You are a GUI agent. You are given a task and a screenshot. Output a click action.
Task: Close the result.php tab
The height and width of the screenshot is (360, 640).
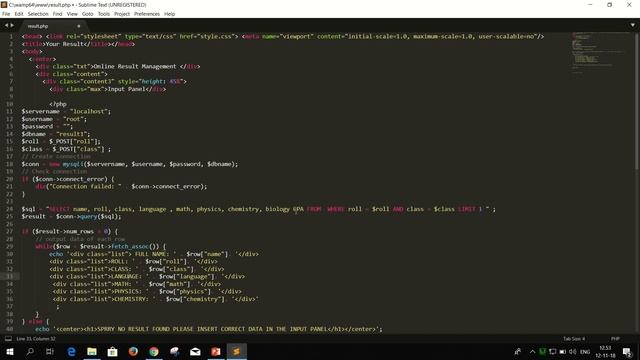pyautogui.click(x=79, y=26)
